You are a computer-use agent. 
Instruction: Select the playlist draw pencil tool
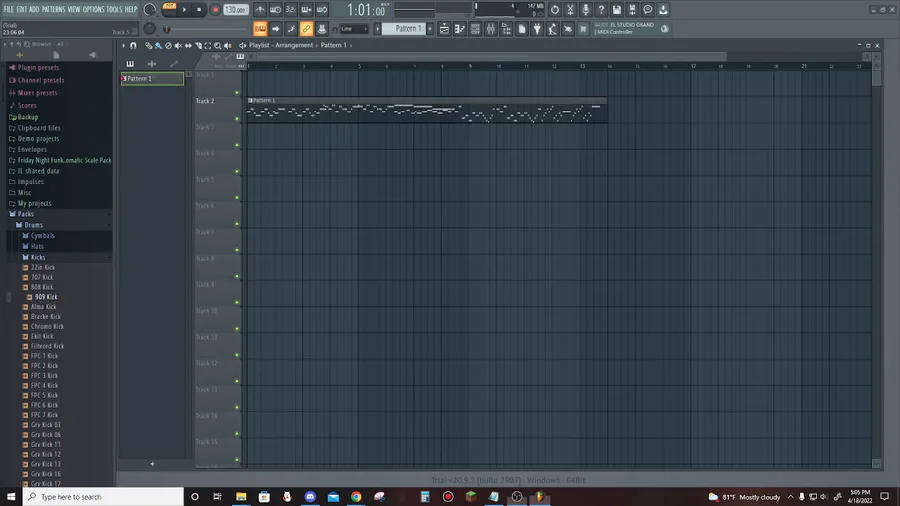[149, 45]
